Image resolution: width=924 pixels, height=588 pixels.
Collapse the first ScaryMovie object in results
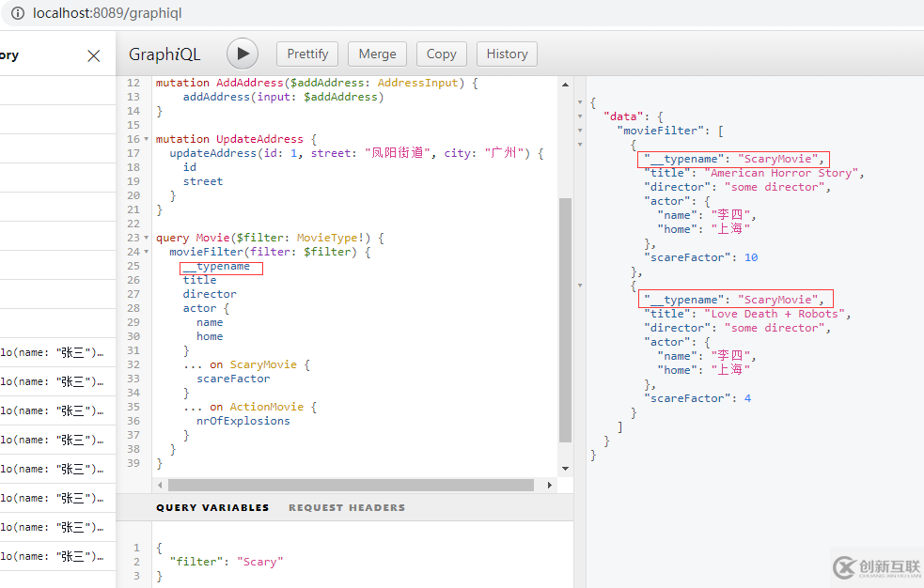click(x=580, y=144)
